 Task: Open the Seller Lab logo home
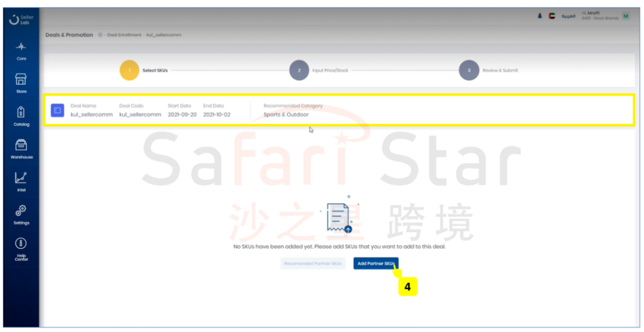coord(21,19)
